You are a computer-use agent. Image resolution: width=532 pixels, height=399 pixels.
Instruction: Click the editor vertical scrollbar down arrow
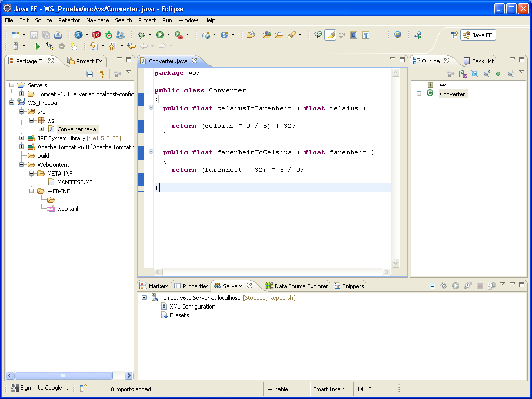[395, 263]
